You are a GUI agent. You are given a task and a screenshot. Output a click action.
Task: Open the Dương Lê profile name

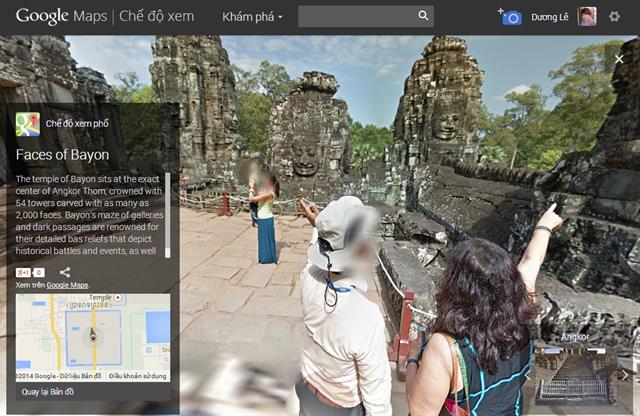click(549, 17)
